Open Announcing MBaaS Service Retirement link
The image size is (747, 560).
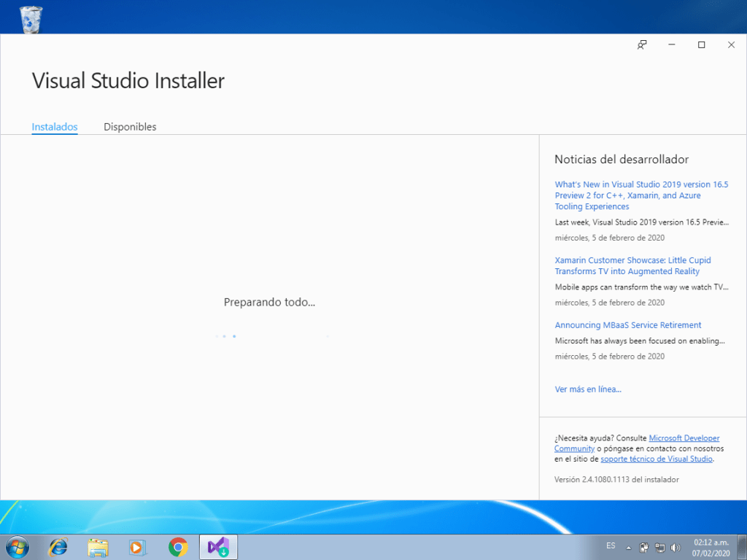628,325
